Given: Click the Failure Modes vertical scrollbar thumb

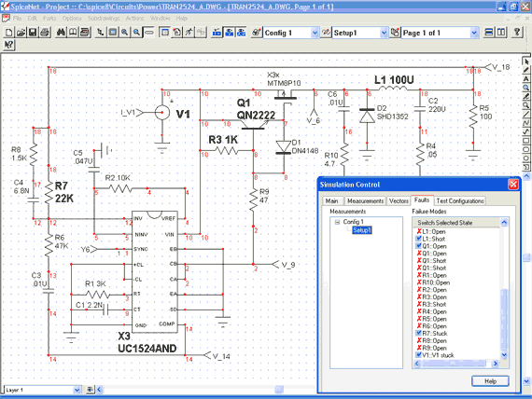Looking at the screenshot, I should coord(504,319).
